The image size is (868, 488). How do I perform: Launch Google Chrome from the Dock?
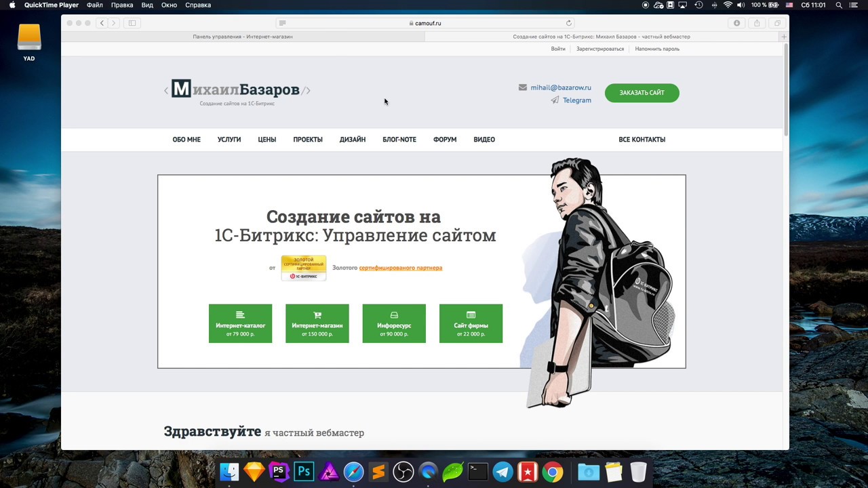click(553, 472)
